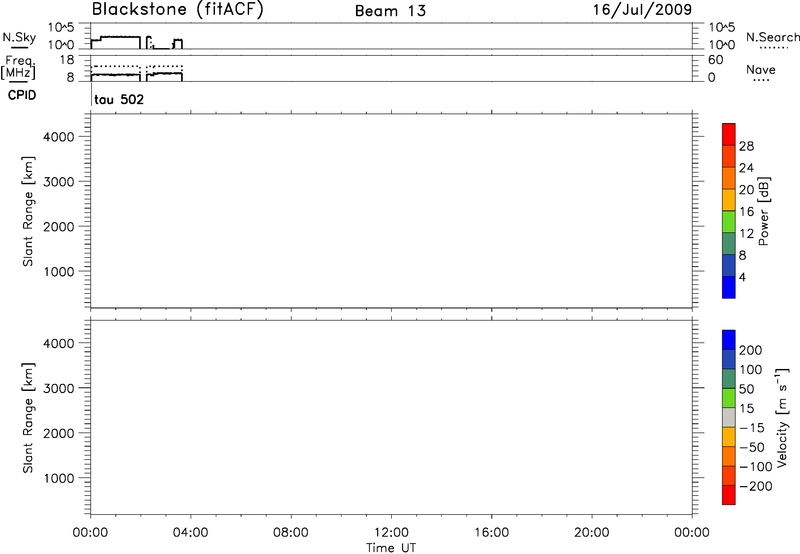Click the Velocity [m s-1] color bar title
Screen dimensions: 800x554
[782, 418]
